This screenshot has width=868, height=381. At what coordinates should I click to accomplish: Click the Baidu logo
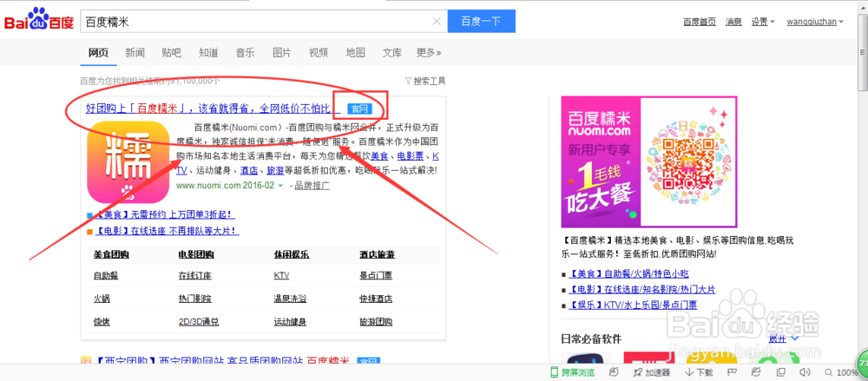[39, 20]
